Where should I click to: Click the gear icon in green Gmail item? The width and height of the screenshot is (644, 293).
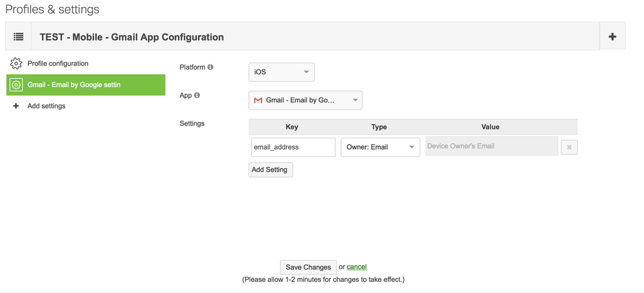pos(16,85)
